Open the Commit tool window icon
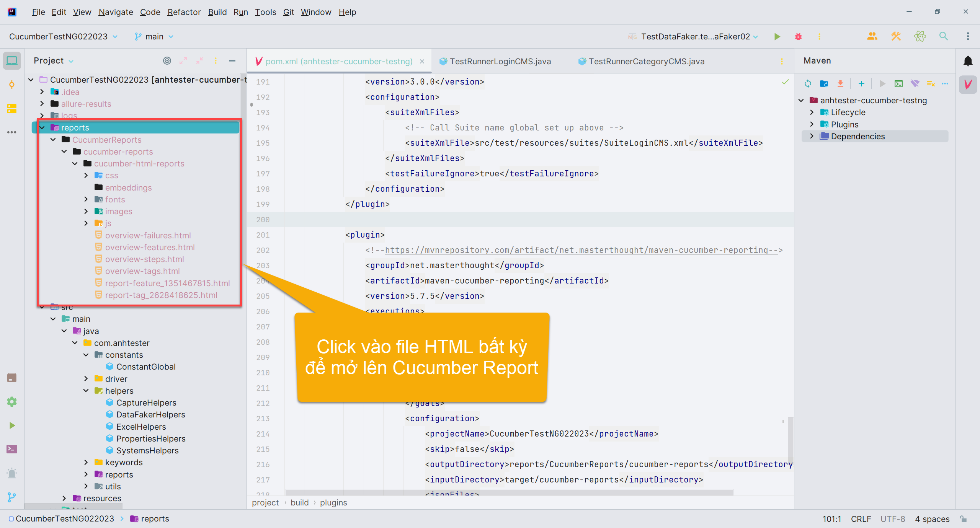The width and height of the screenshot is (980, 528). tap(12, 85)
